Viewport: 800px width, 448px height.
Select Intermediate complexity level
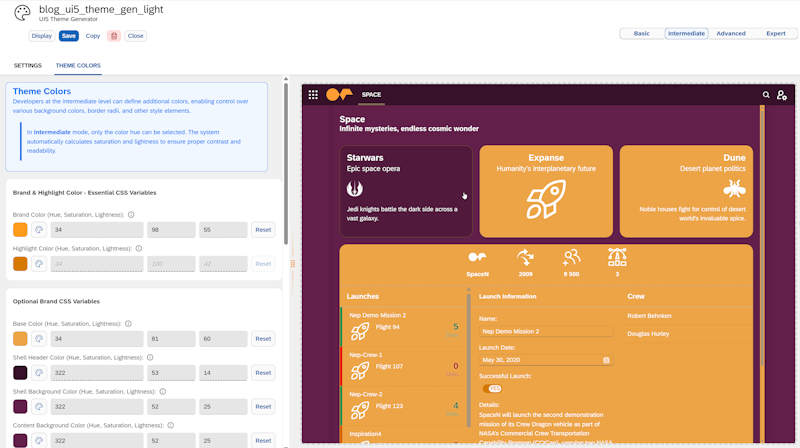pos(686,34)
